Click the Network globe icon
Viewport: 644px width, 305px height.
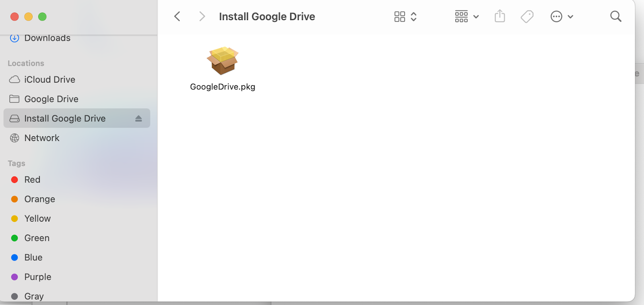tap(14, 138)
